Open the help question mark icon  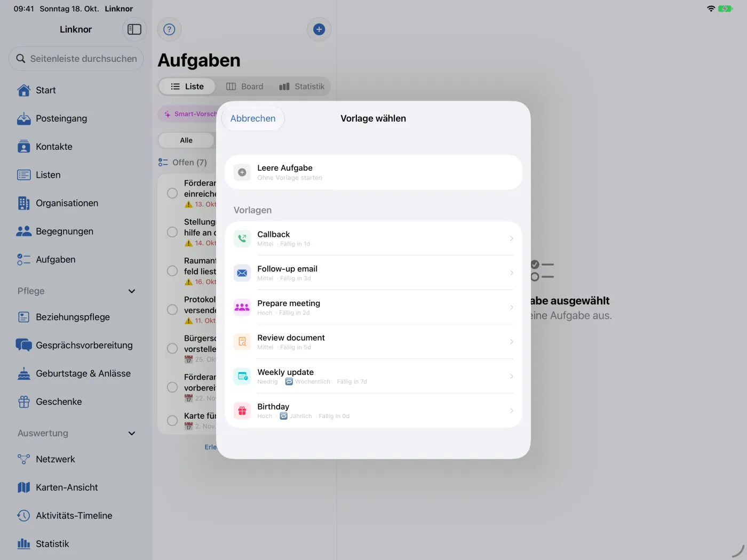(x=169, y=29)
